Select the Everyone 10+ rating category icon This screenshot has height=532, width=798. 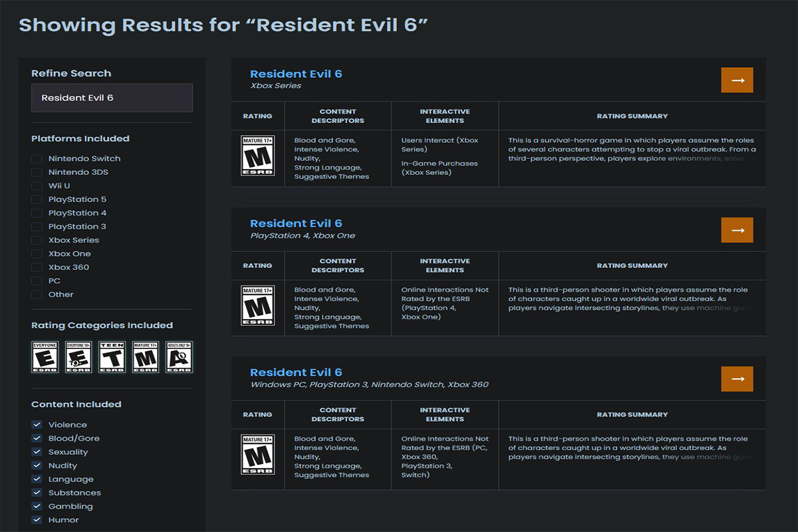click(78, 357)
